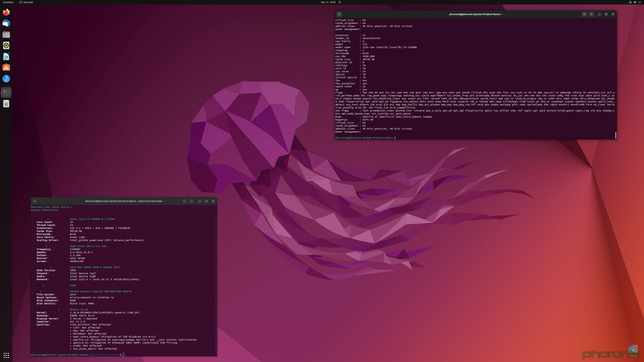
Task: Open the Help icon in dock
Action: tap(6, 79)
